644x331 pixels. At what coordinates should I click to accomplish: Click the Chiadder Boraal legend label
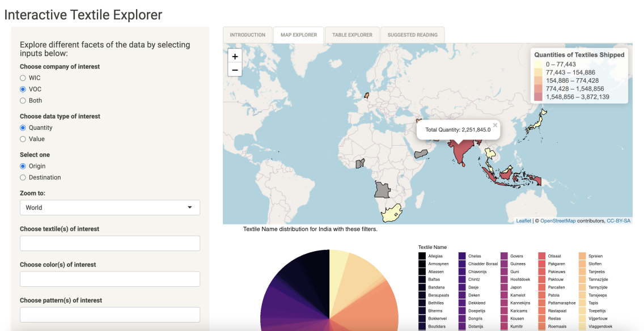coord(483,264)
